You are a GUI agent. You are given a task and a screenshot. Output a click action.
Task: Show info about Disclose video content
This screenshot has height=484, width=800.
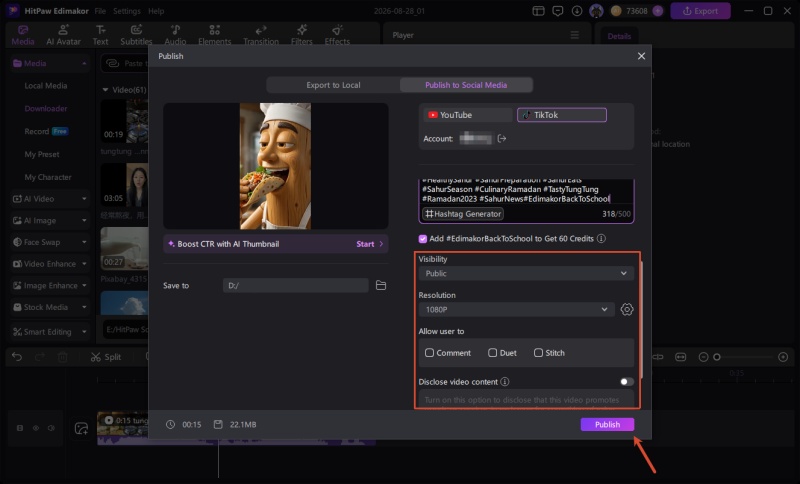505,381
